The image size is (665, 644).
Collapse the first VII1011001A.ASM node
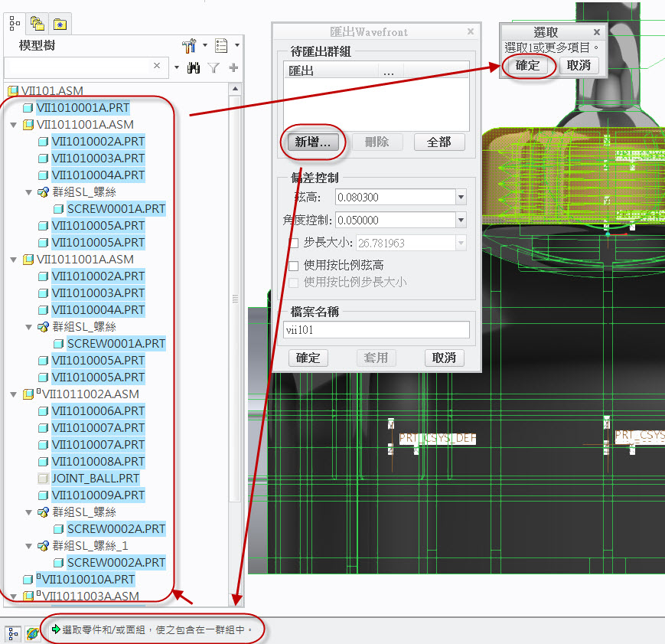click(13, 125)
